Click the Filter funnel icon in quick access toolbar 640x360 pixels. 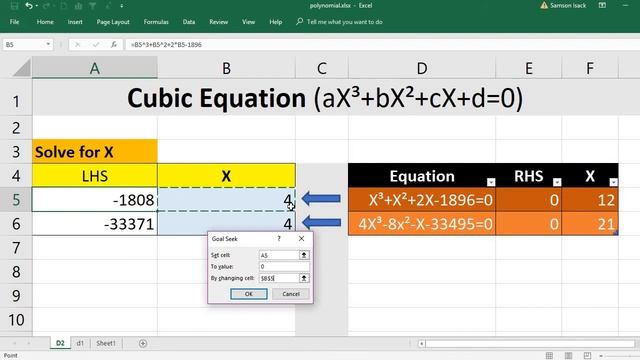(x=93, y=6)
